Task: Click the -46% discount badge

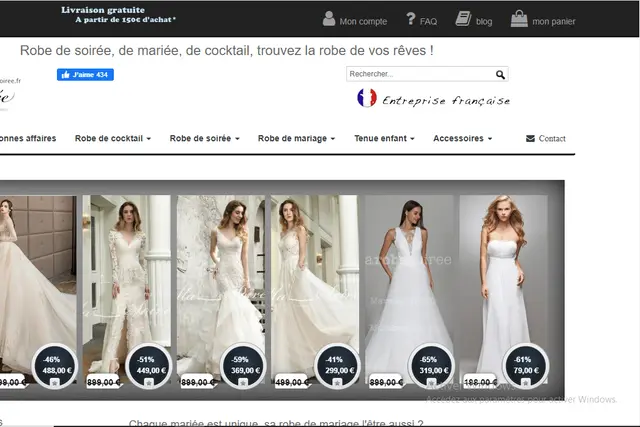Action: tap(55, 366)
